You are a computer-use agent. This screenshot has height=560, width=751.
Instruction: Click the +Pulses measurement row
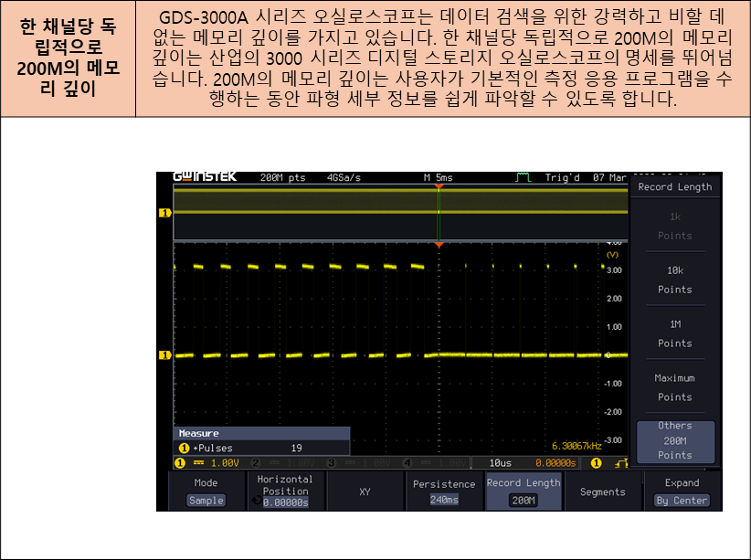pos(261,448)
